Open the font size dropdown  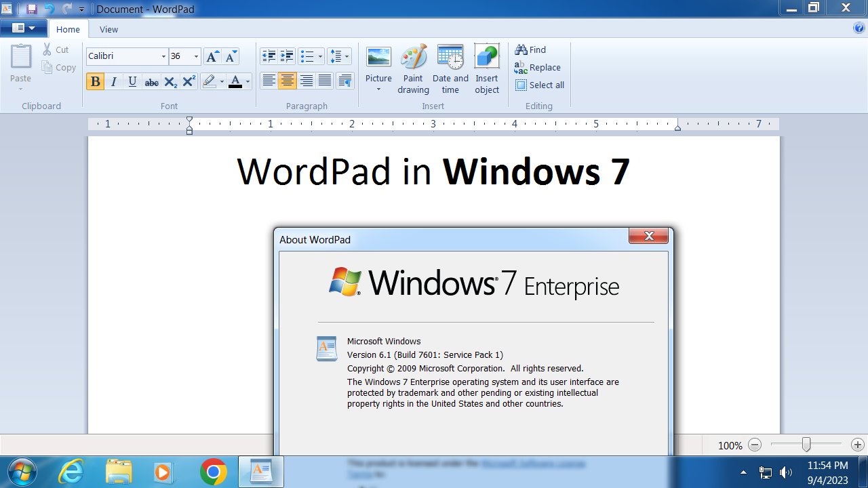(x=196, y=56)
